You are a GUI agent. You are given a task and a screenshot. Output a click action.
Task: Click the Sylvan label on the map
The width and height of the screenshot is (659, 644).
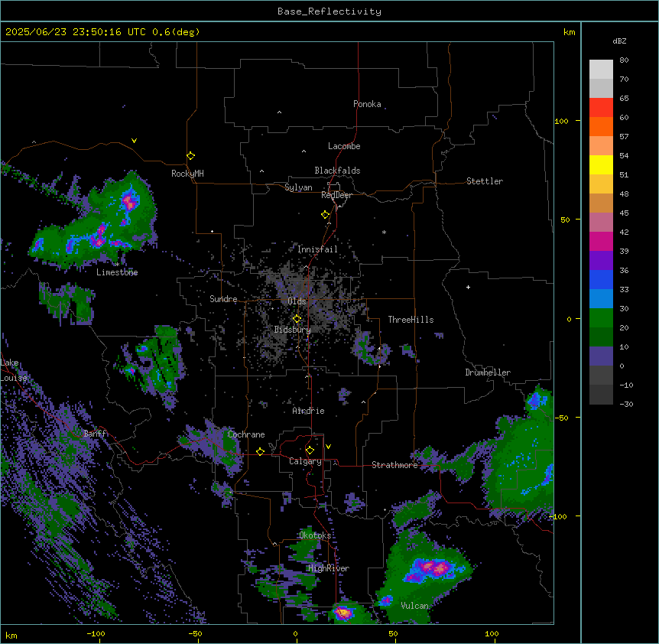(x=298, y=187)
